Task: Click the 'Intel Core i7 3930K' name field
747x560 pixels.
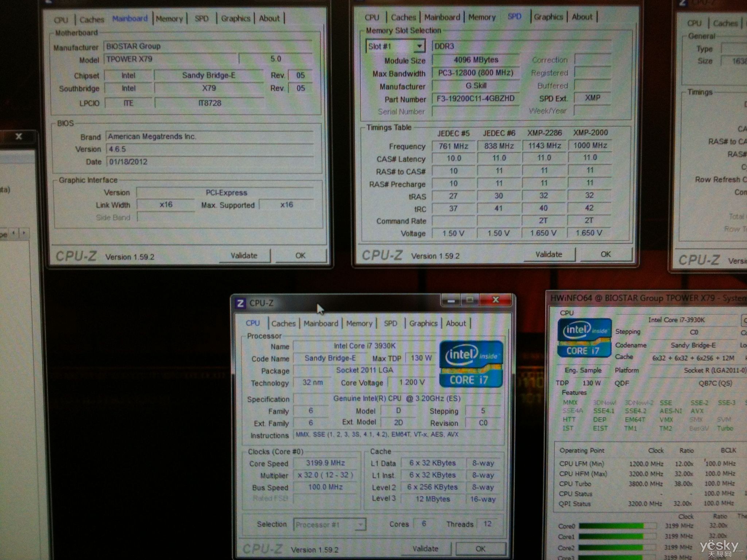Action: click(x=365, y=346)
